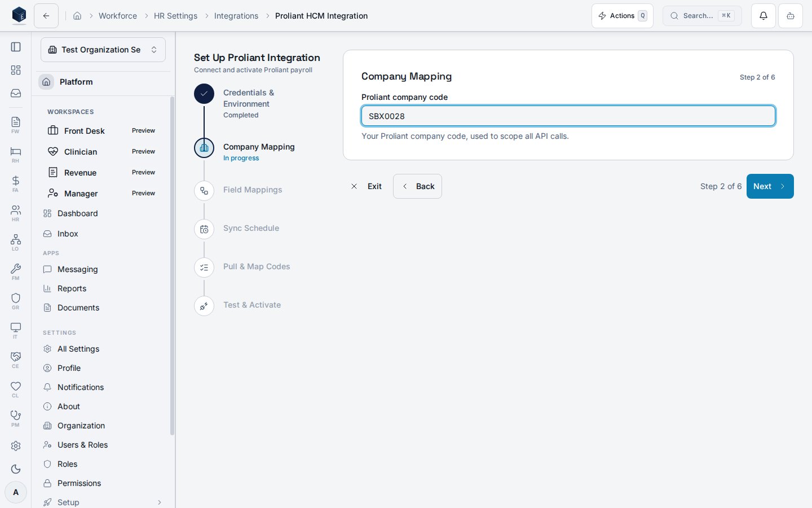The image size is (812, 508).
Task: Click Proliant HCM Integration breadcrumb text
Action: [321, 16]
